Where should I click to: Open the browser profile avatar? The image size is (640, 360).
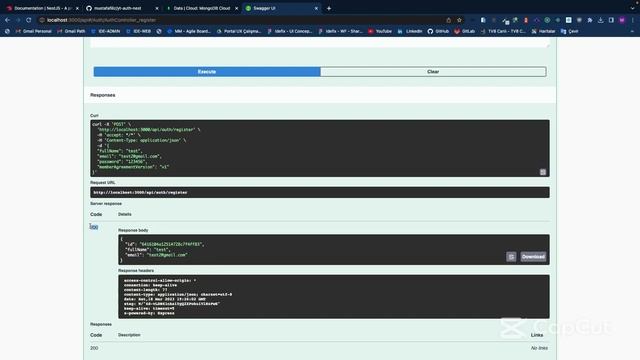(x=622, y=20)
